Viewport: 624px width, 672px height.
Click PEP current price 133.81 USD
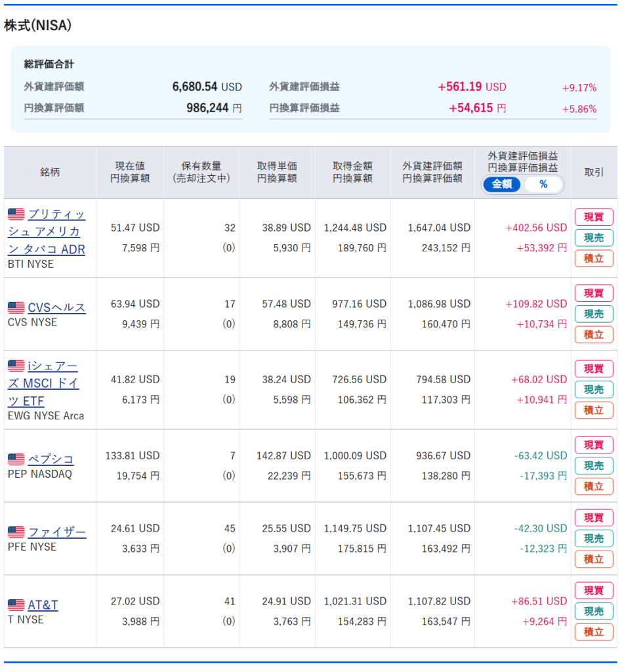point(133,455)
